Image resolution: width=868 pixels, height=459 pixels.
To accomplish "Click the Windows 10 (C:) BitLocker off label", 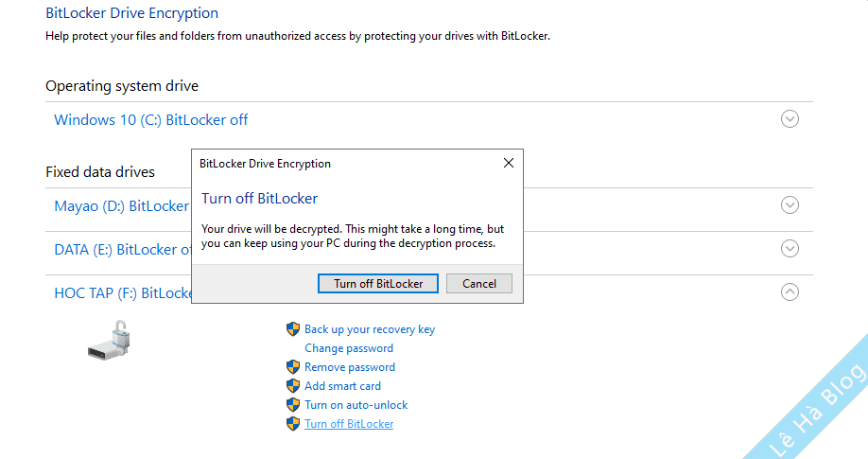I will [x=151, y=120].
